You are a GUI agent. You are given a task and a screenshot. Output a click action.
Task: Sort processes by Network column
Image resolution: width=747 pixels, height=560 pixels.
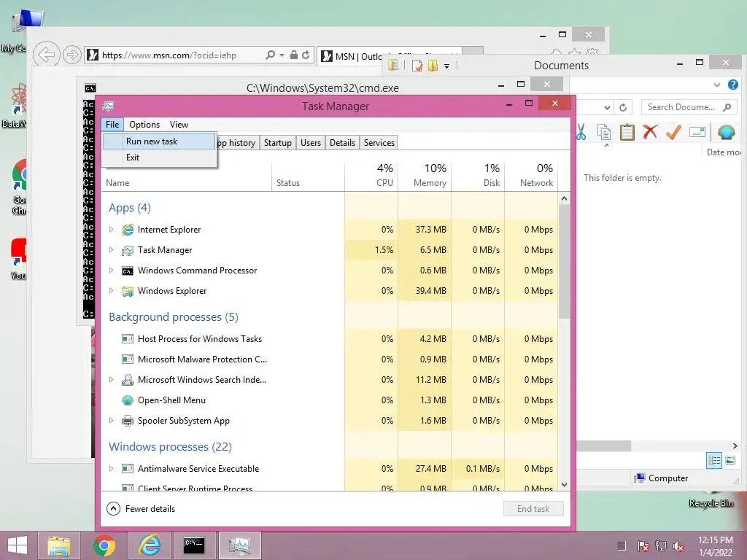(x=531, y=175)
